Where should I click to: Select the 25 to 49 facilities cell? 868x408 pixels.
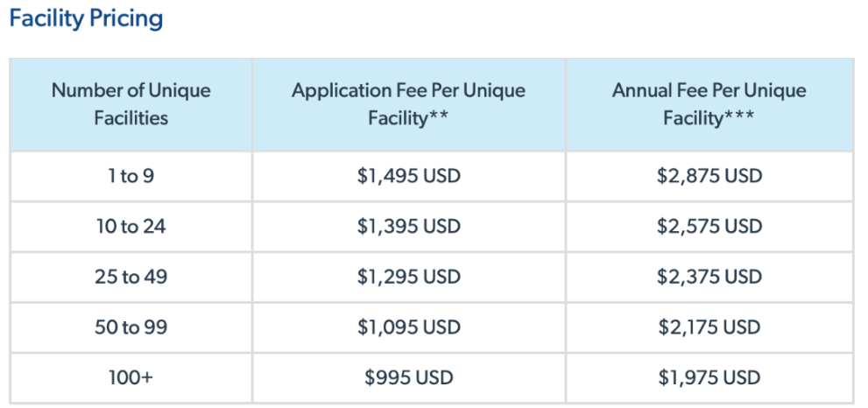pyautogui.click(x=131, y=277)
